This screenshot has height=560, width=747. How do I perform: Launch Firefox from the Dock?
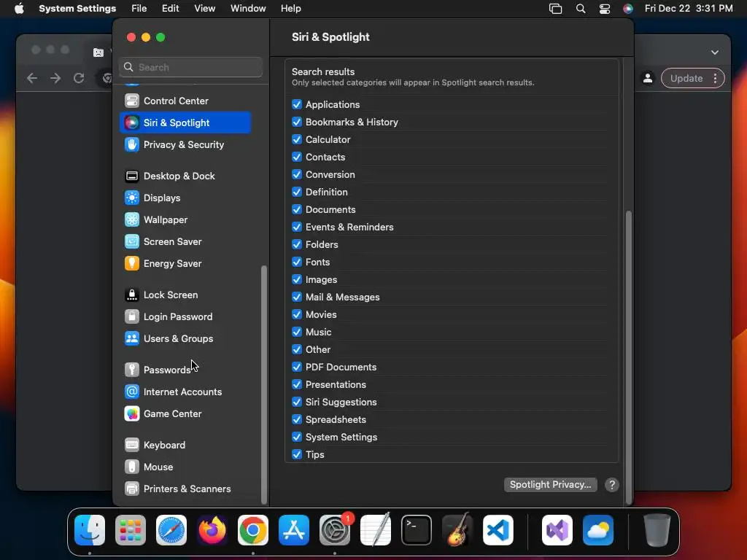pyautogui.click(x=212, y=530)
